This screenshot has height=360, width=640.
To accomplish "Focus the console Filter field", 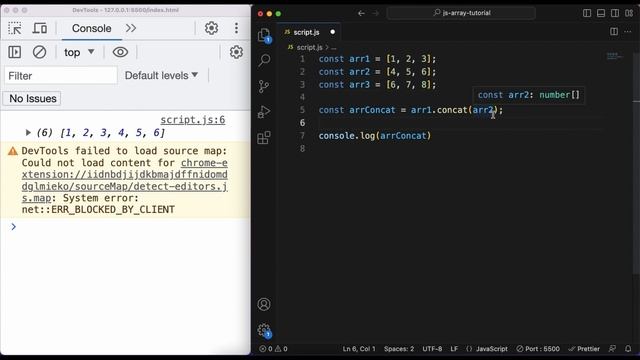I will 61,76.
